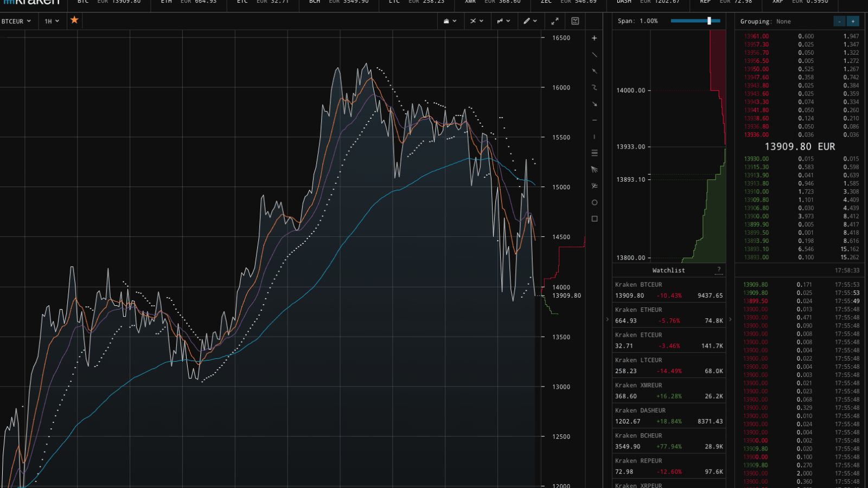The image size is (868, 488).
Task: Select Kraken ETHEUR in the watchlist
Action: click(x=668, y=316)
